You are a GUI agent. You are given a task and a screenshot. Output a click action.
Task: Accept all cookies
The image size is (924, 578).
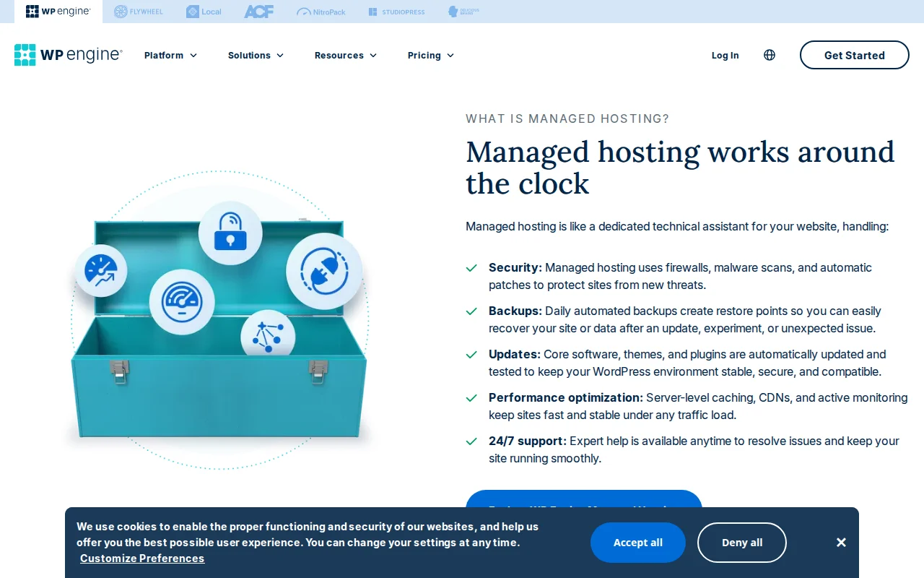click(x=637, y=542)
